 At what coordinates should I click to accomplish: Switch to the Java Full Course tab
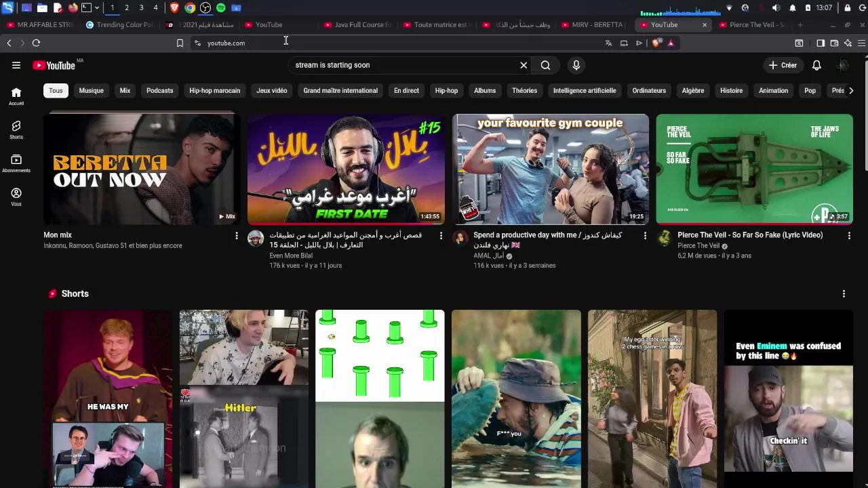(x=357, y=24)
